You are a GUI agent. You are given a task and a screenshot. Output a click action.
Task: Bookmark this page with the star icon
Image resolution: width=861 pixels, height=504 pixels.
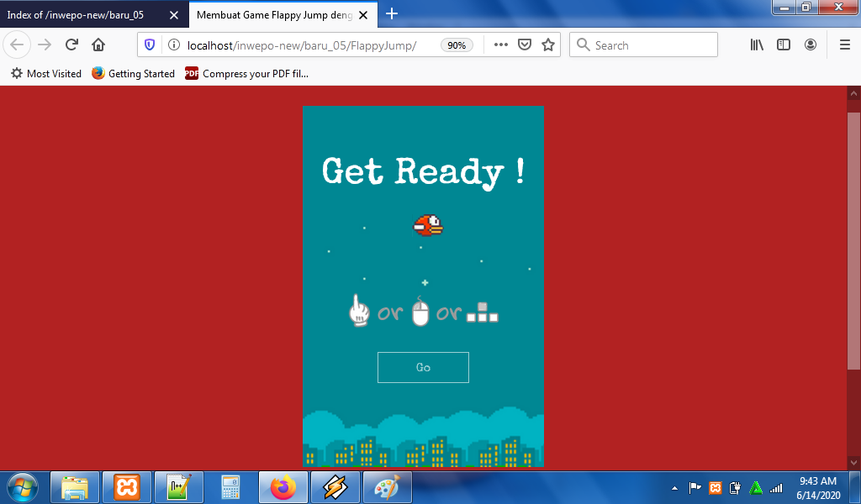[548, 45]
